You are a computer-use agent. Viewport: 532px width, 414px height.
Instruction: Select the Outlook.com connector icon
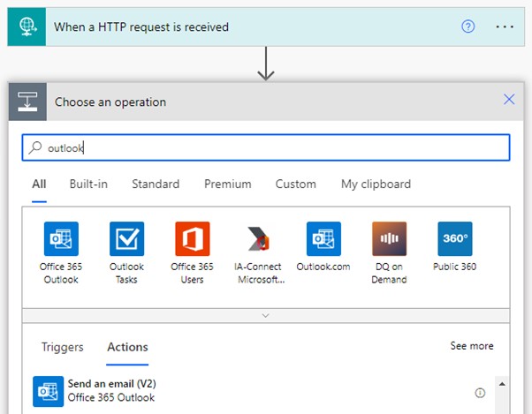coord(323,239)
